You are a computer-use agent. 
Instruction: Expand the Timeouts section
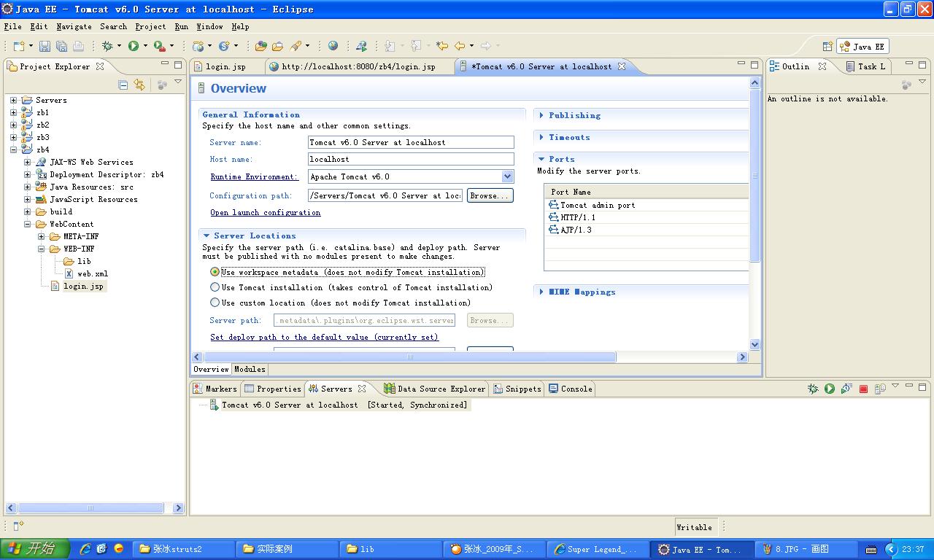tap(568, 137)
